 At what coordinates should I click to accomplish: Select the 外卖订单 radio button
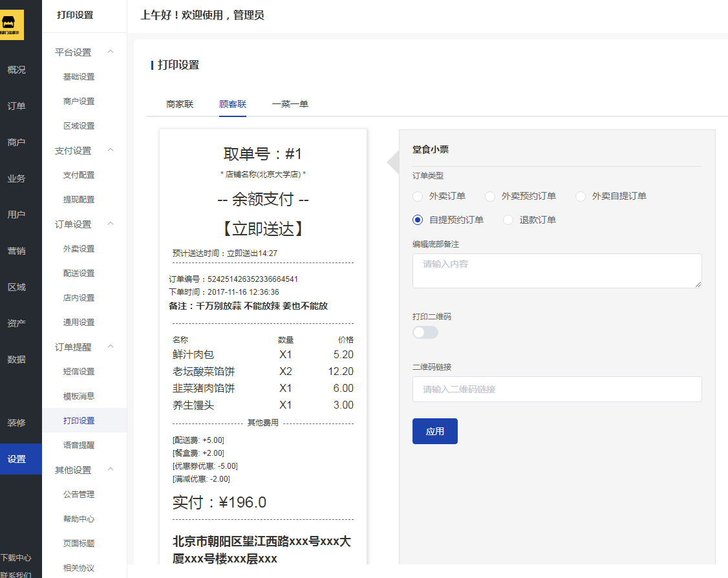(x=418, y=197)
